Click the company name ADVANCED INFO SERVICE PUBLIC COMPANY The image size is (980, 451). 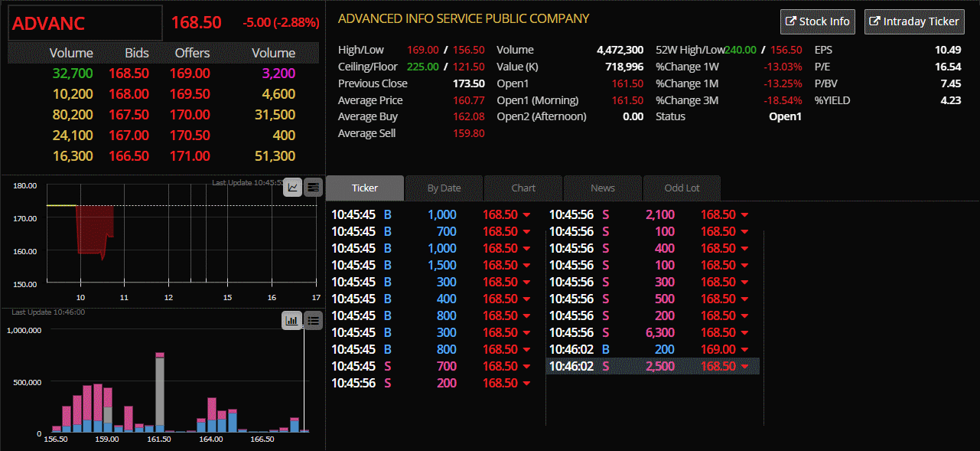pyautogui.click(x=464, y=18)
